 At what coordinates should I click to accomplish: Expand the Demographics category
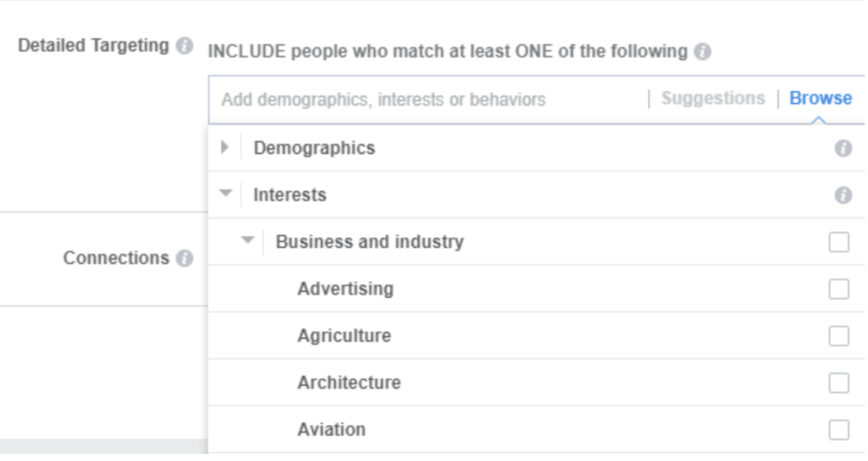[x=224, y=148]
